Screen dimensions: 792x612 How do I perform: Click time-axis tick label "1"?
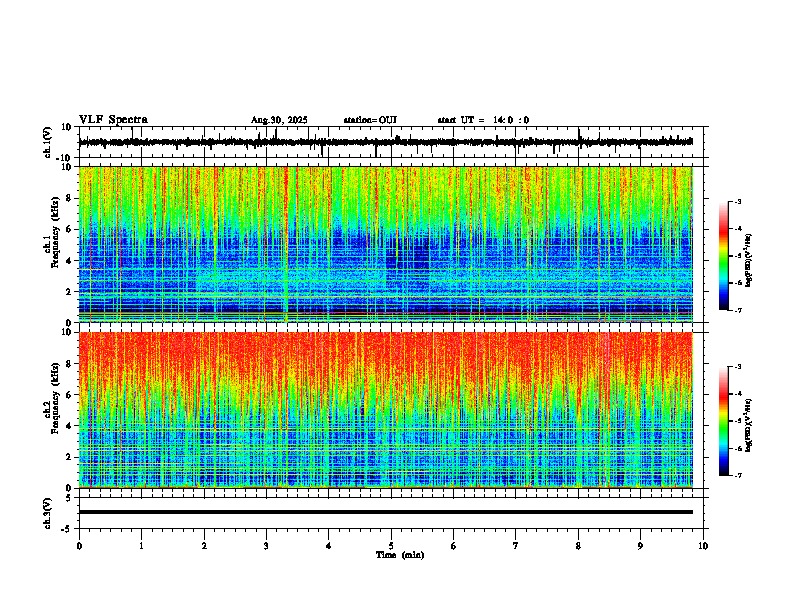(141, 546)
